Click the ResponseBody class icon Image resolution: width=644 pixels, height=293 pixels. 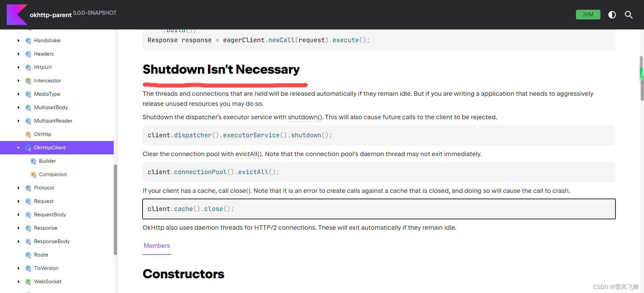(x=29, y=242)
